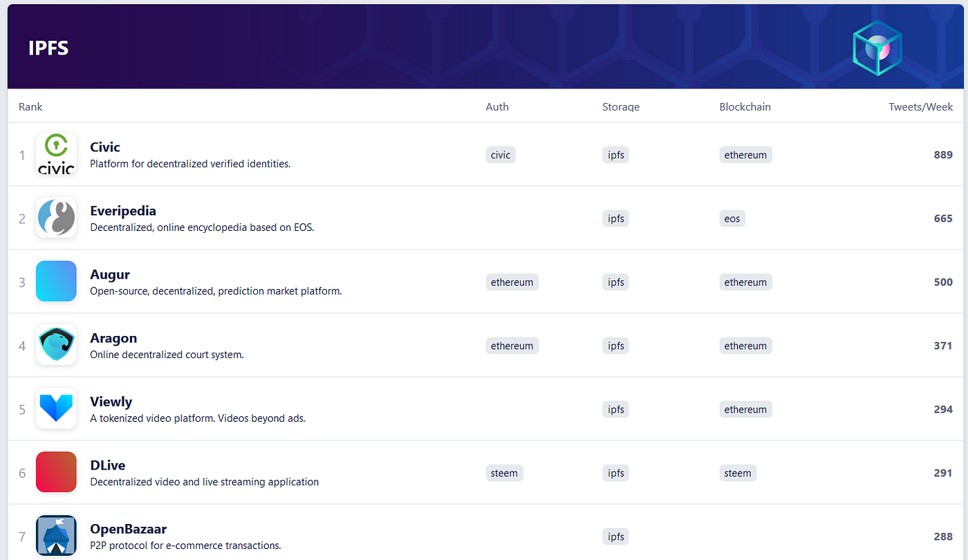The height and width of the screenshot is (560, 968).
Task: Select the Everipedia yin-yang logo
Action: 56,218
